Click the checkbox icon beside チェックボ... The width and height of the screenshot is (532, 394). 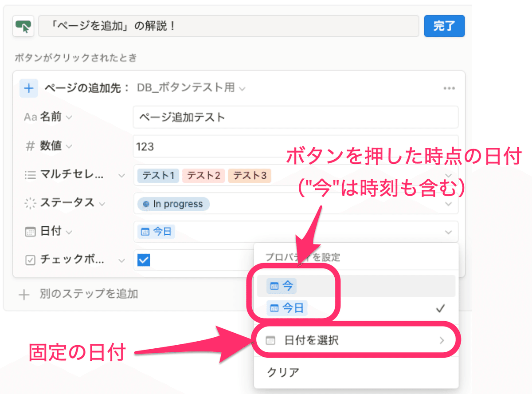coord(30,260)
